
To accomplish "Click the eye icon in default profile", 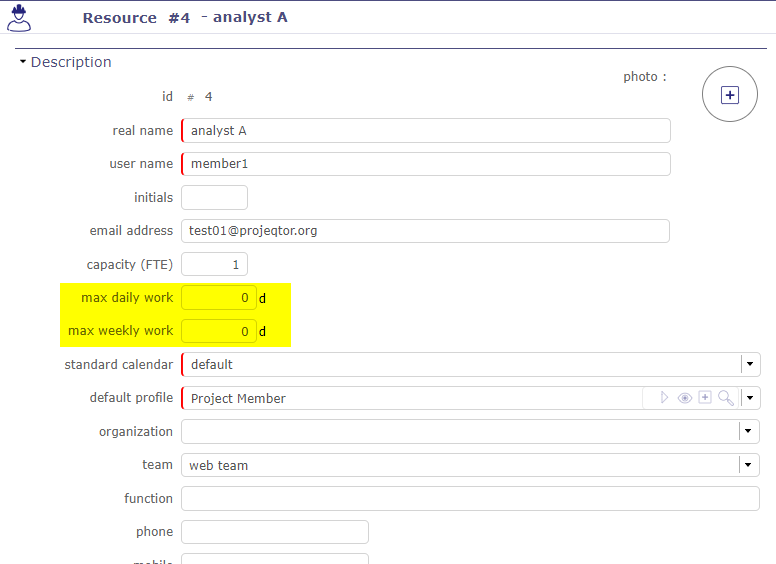I will 685,398.
